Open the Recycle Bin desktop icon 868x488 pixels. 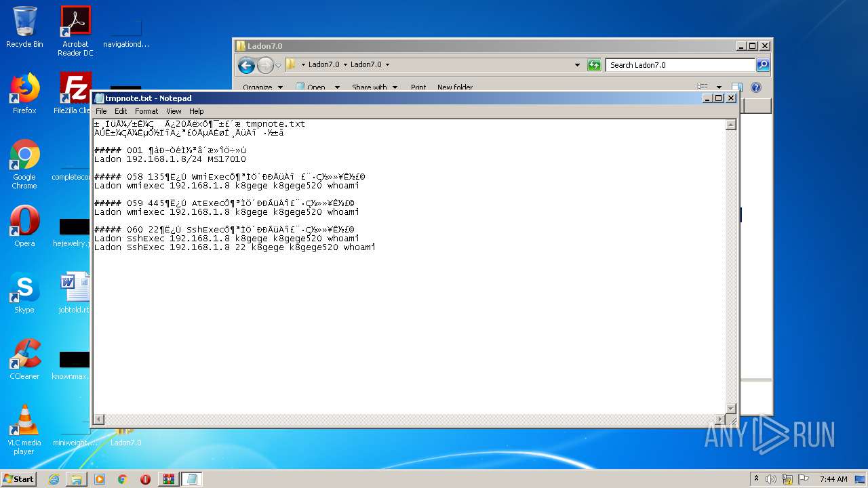point(24,27)
